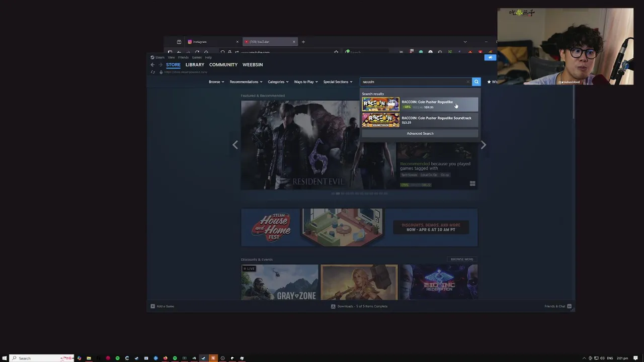The image size is (644, 362).
Task: Reload the Steam store page
Action: (153, 72)
